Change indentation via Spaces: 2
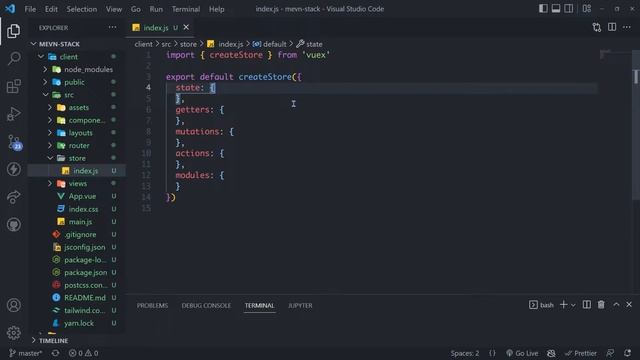The height and width of the screenshot is (360, 640). (464, 353)
